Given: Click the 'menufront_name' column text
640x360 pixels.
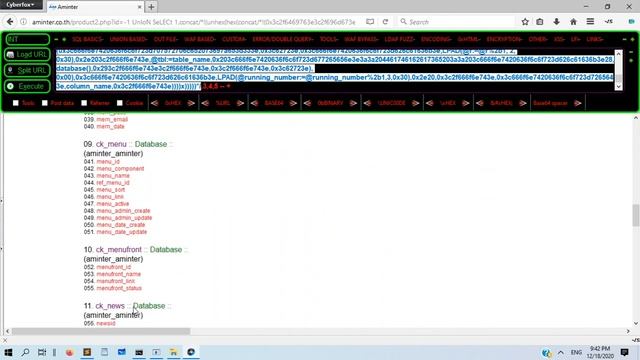Looking at the screenshot, I should click(118, 274).
